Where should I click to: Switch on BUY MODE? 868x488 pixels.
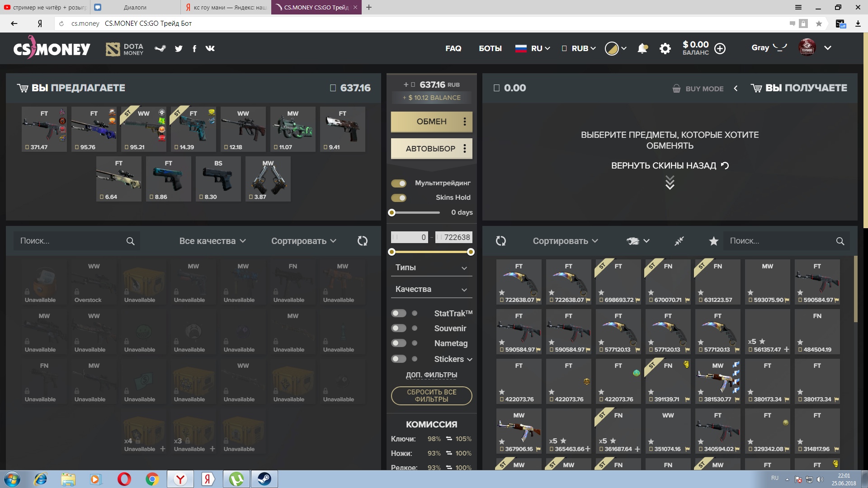[698, 89]
